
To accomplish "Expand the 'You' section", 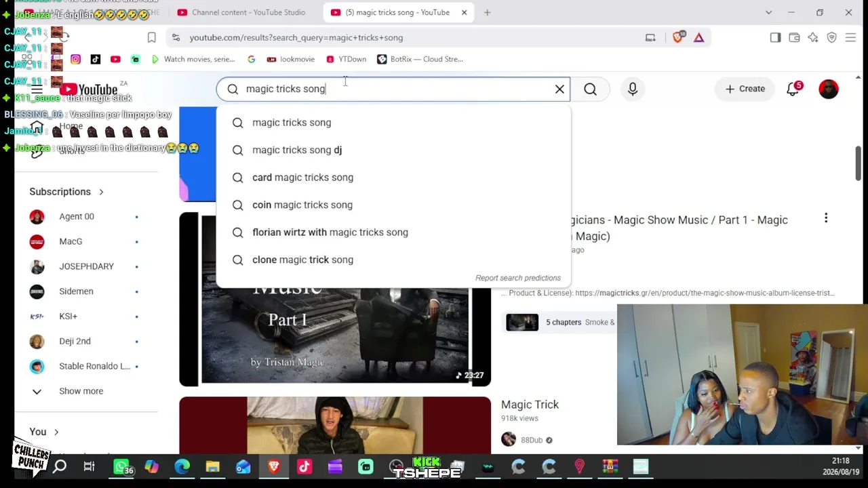I will click(44, 432).
